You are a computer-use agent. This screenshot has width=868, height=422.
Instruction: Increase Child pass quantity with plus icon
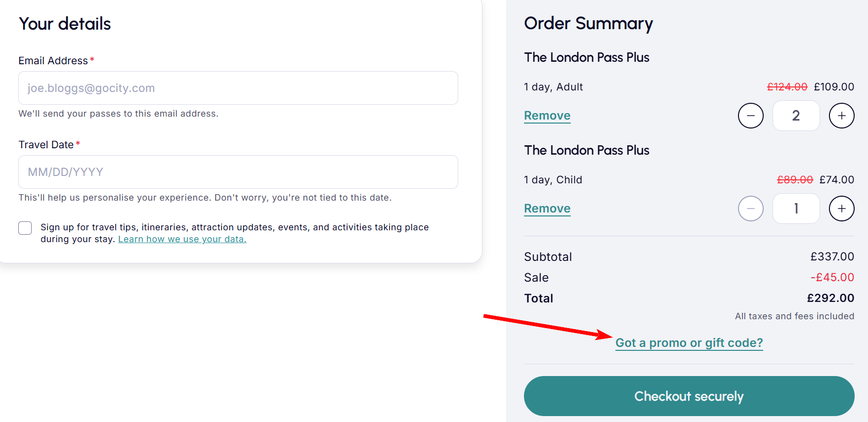[x=841, y=208]
